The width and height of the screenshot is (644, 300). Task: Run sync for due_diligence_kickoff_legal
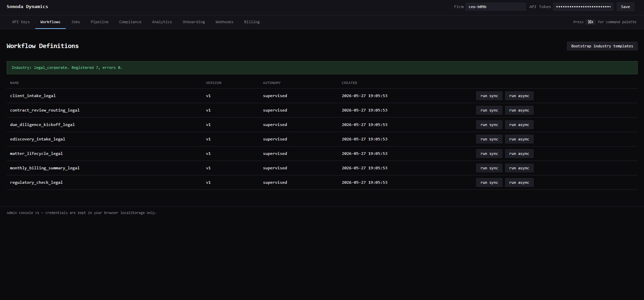489,125
